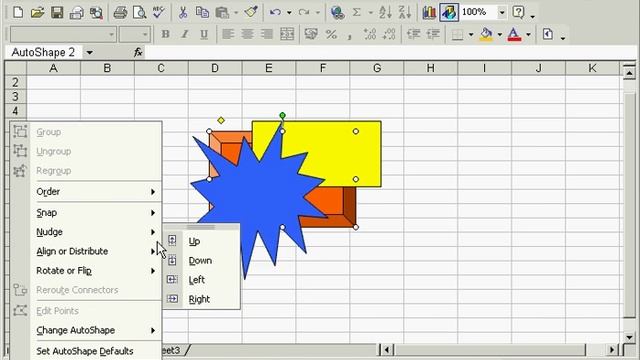Save the workbook with the floppy disk icon
Screen dimensions: 640x360
(x=57, y=12)
